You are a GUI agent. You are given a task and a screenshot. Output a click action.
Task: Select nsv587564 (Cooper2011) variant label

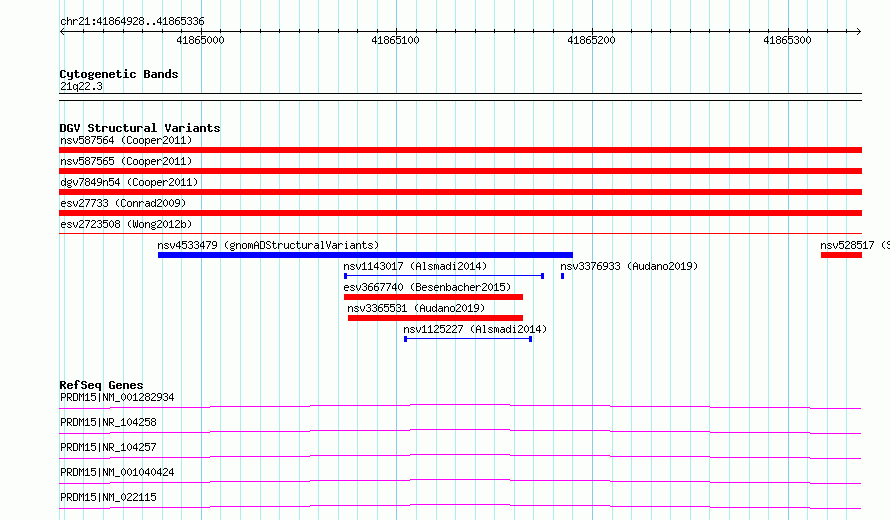[126, 140]
